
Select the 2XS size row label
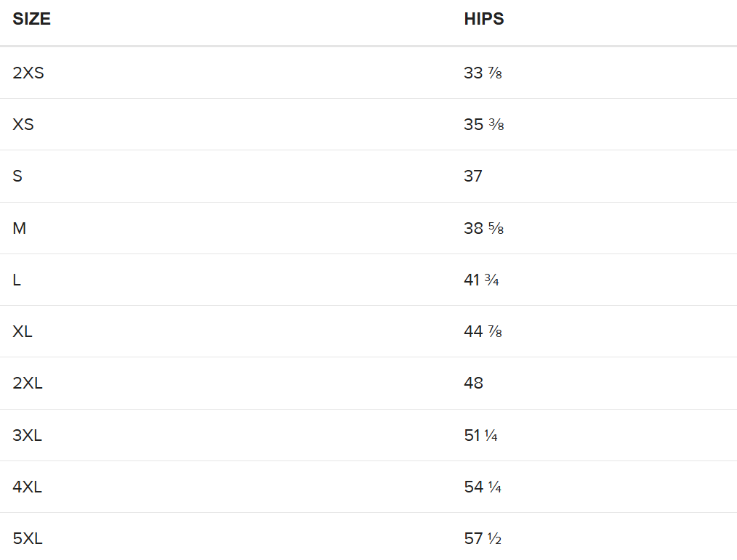(x=28, y=73)
